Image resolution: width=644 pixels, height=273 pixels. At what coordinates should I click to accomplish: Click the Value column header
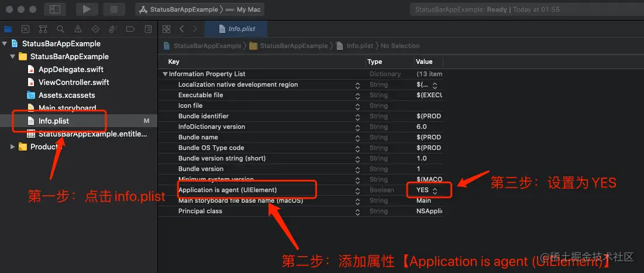tap(424, 62)
